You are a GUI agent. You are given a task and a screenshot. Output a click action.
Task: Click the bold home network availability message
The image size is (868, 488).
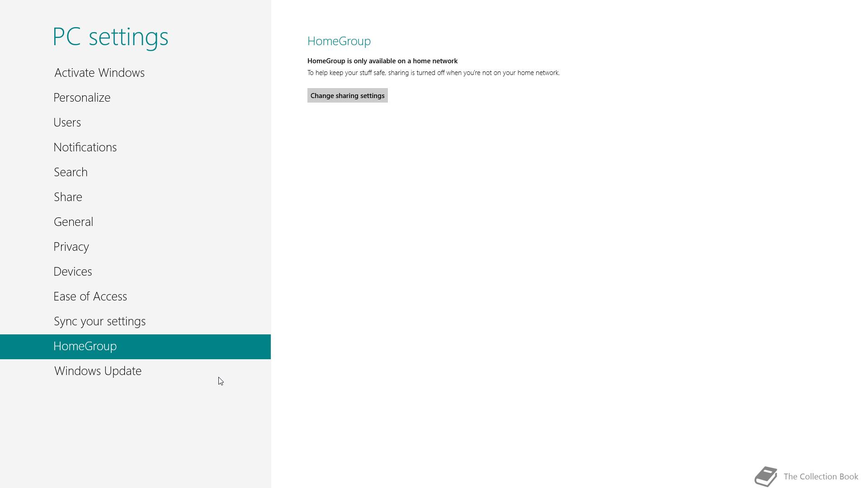382,61
